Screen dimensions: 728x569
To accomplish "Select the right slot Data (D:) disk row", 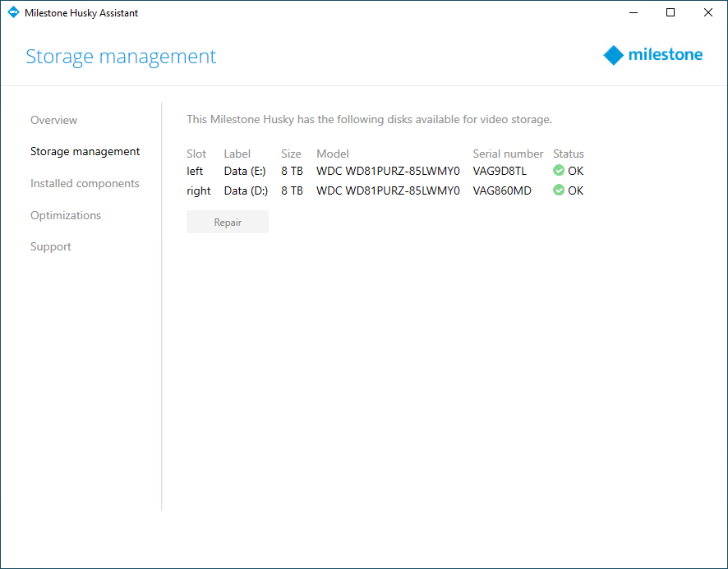I will [x=385, y=190].
